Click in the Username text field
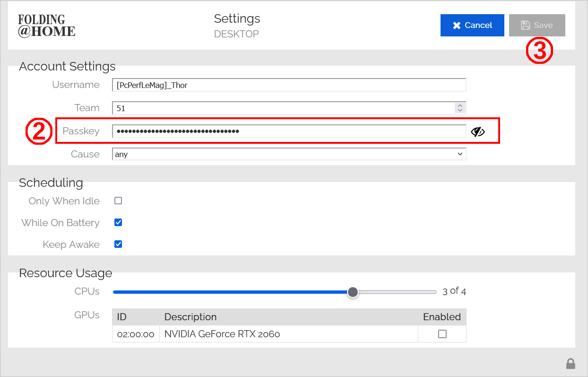This screenshot has height=377, width=588. 289,85
